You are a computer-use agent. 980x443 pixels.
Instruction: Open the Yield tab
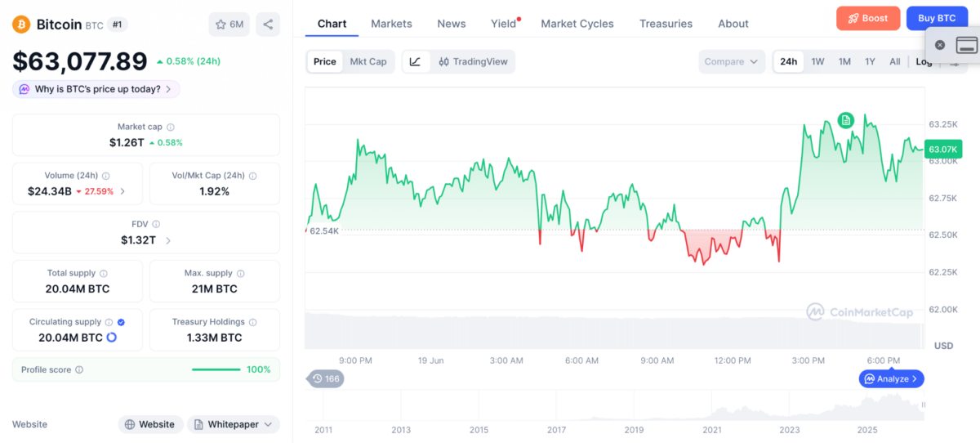pos(505,24)
